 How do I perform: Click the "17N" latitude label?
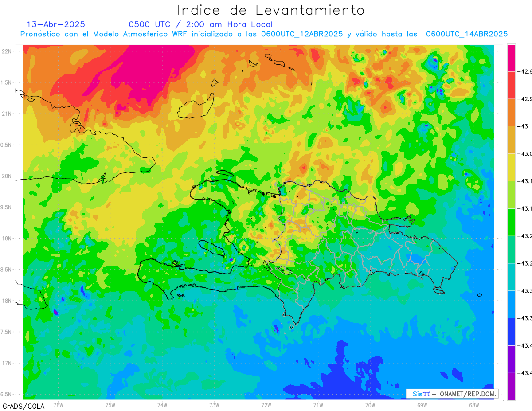point(7,363)
